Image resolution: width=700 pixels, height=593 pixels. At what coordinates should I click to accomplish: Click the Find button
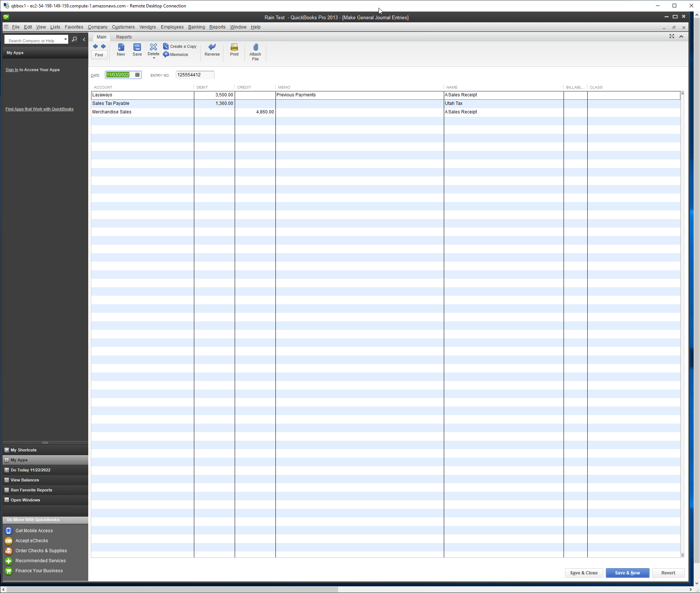pos(99,55)
